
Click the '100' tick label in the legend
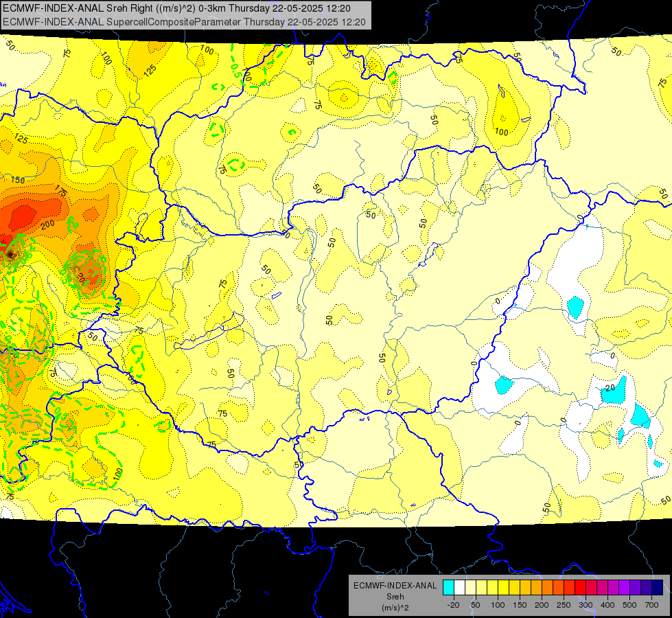[498, 605]
